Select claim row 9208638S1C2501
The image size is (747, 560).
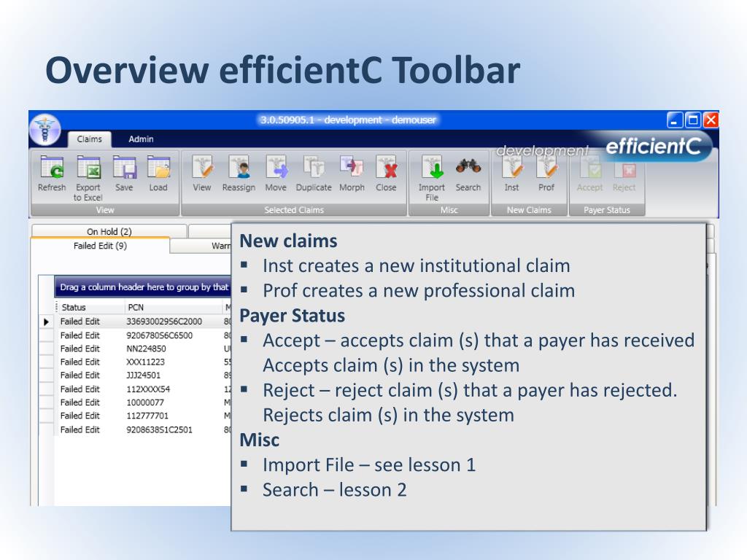click(143, 429)
